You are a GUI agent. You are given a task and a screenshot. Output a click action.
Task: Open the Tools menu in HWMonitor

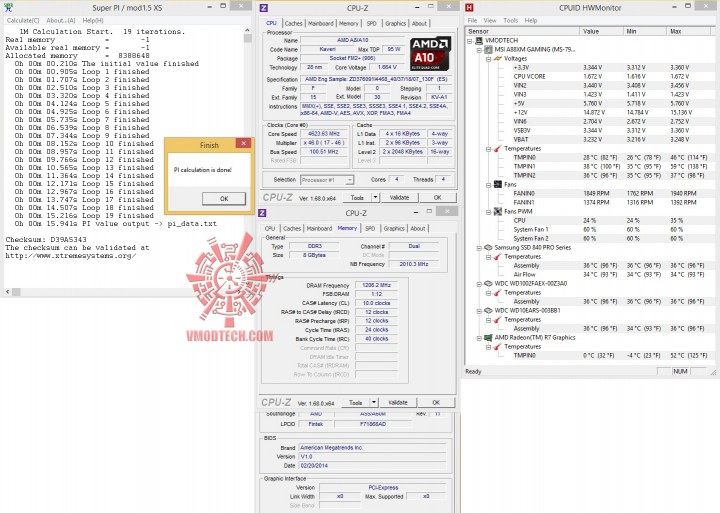pyautogui.click(x=510, y=21)
